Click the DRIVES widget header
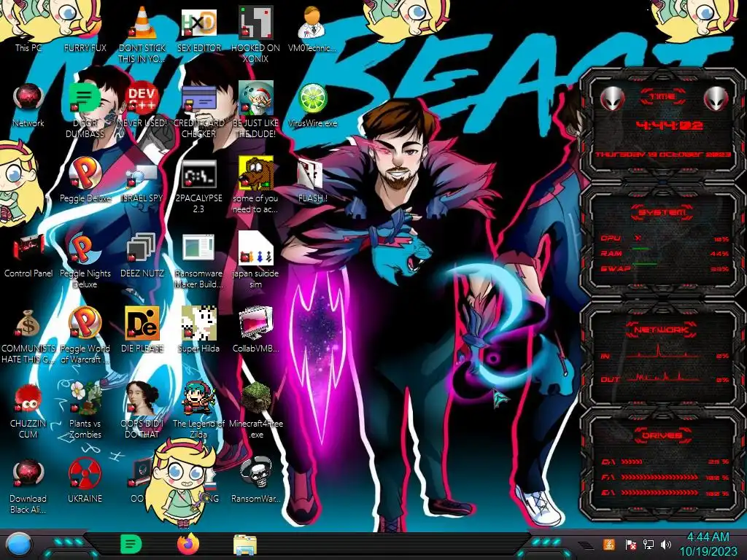747x560 pixels. [662, 435]
